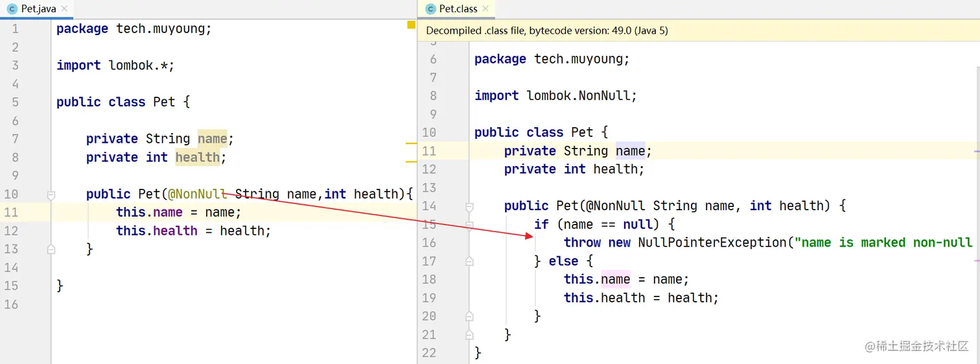Collapse the constructor at line 14 in Pet.class
The height and width of the screenshot is (364, 980).
(x=469, y=206)
